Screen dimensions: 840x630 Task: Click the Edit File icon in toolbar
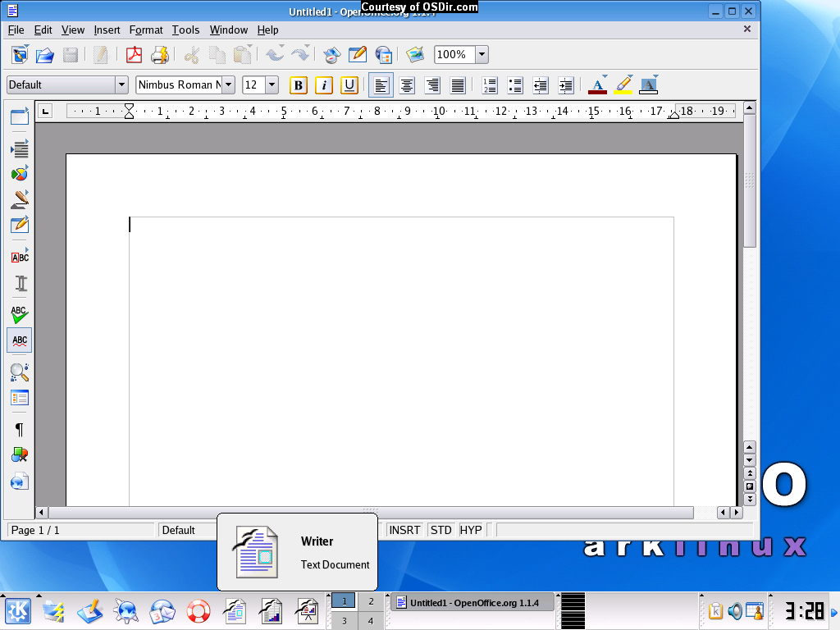point(101,55)
